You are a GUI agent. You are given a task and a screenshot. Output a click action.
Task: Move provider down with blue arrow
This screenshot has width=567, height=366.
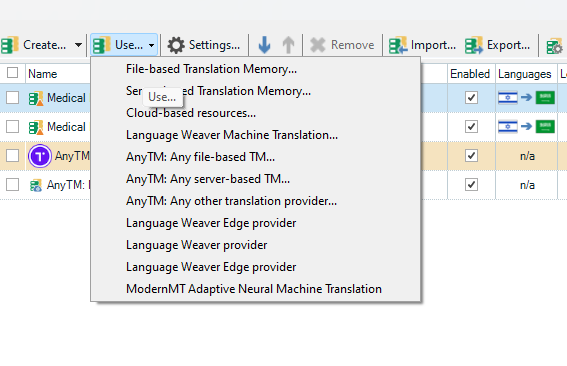point(264,45)
